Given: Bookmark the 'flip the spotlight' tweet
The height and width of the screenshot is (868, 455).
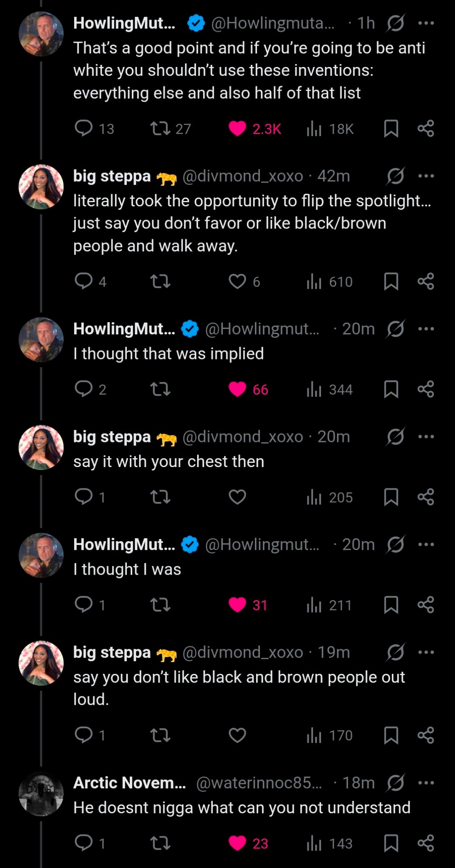Looking at the screenshot, I should pyautogui.click(x=391, y=281).
